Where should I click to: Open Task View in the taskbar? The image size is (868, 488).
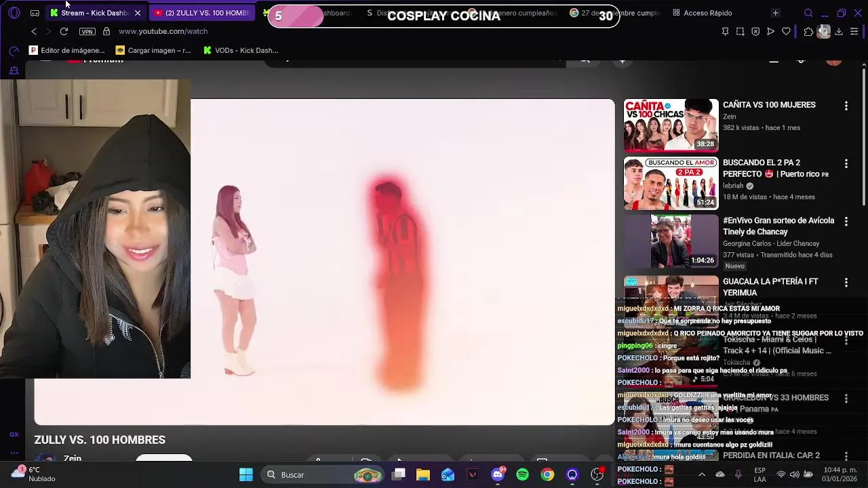(399, 474)
